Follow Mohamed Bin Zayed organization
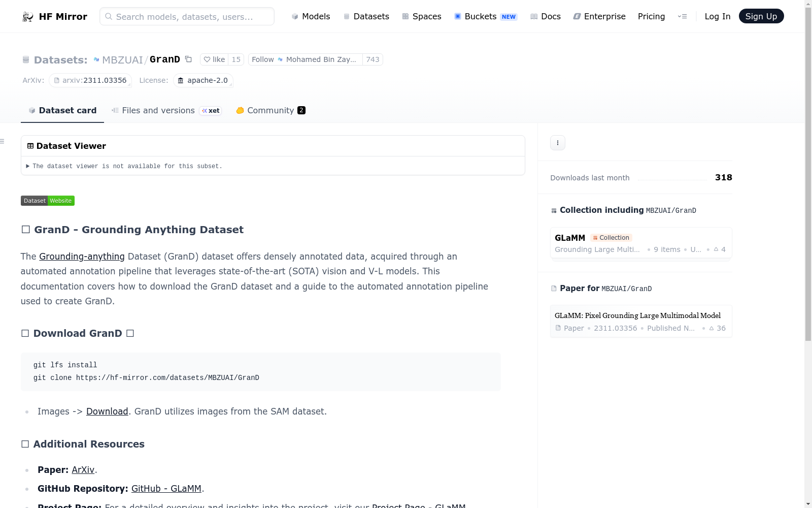812x508 pixels. 306,59
